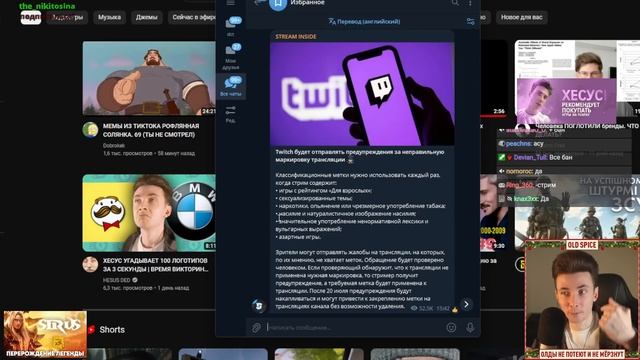Select the Новое для вас chip

coord(522,17)
